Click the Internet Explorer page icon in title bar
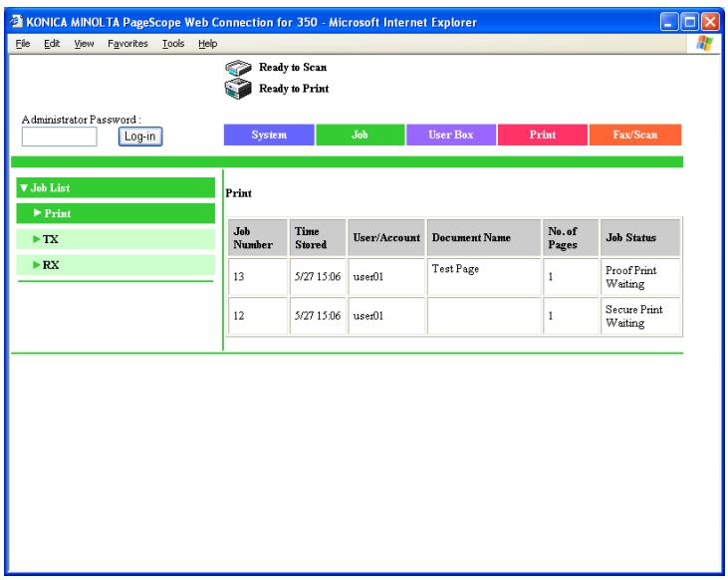The image size is (728, 580). (x=17, y=21)
